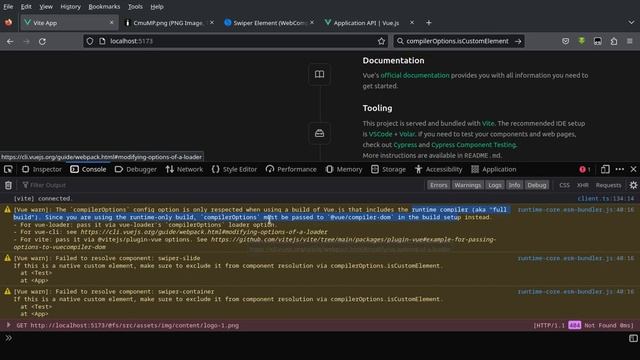Switch to the Network panel
640x360 pixels.
pyautogui.click(x=184, y=169)
